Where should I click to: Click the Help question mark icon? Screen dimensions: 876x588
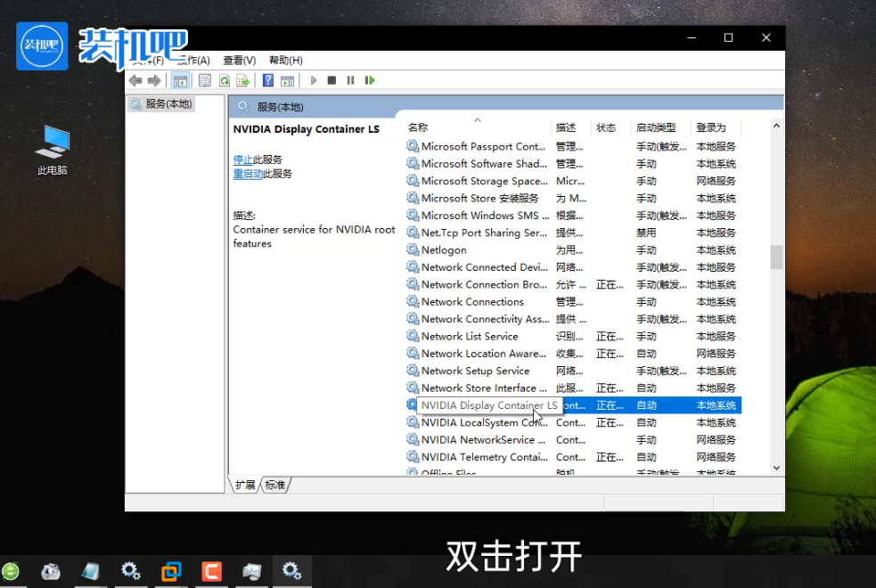tap(267, 80)
